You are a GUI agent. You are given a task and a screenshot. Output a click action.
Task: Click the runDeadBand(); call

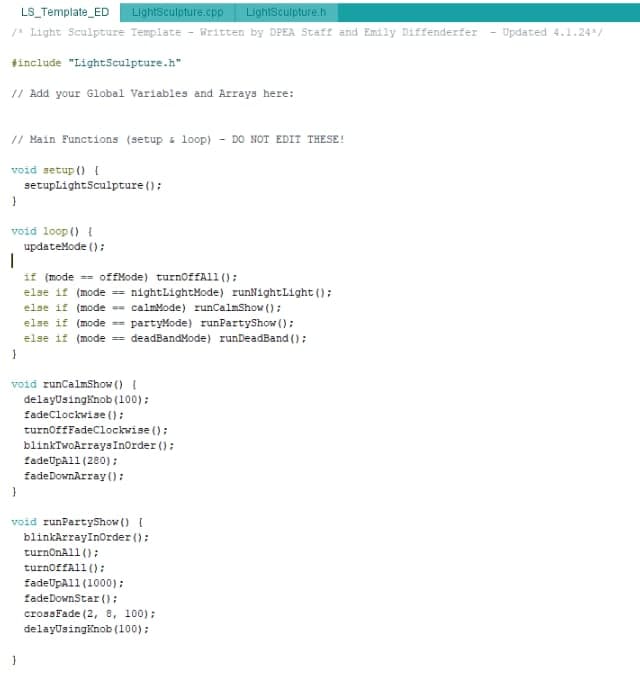tap(263, 338)
